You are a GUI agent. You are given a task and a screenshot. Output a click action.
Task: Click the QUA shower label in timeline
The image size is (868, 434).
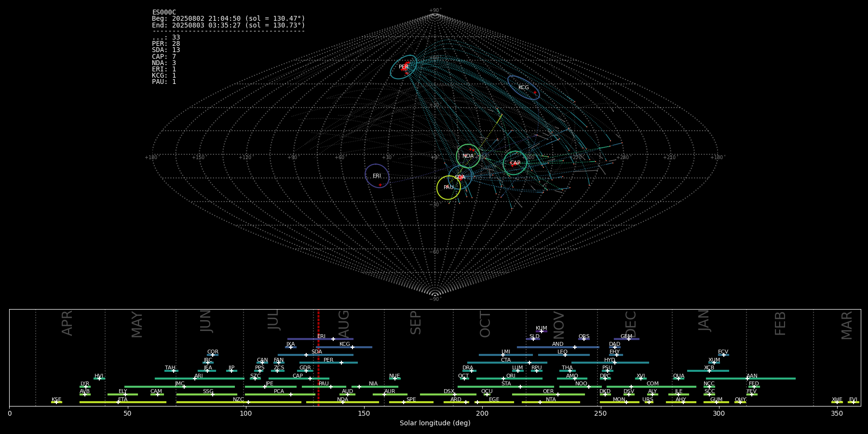[678, 376]
